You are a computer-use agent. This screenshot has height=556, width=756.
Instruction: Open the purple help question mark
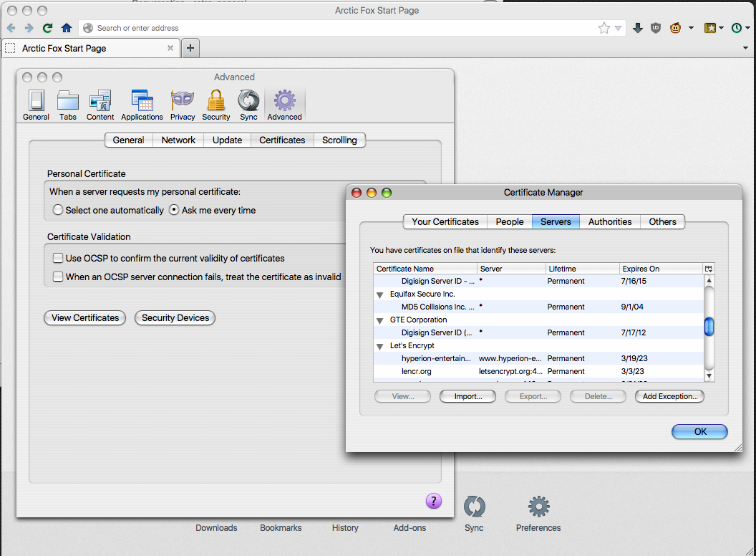coord(433,501)
